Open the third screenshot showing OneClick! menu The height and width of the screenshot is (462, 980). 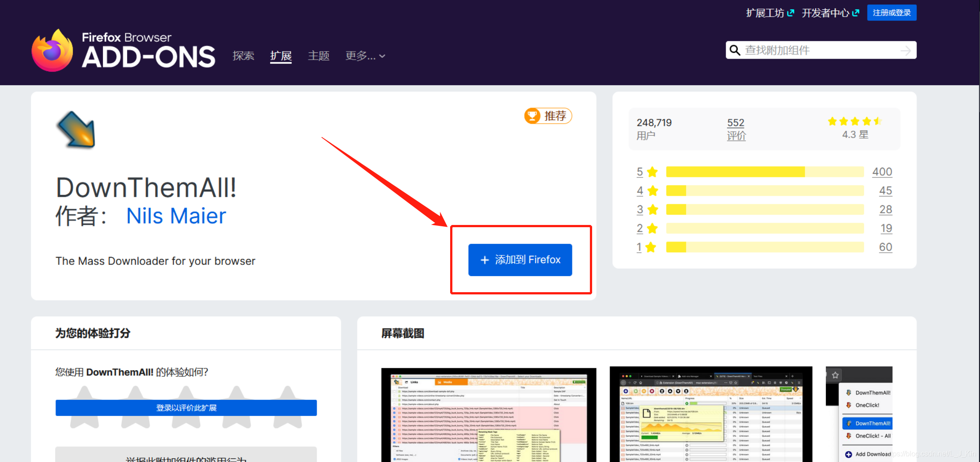pyautogui.click(x=859, y=414)
